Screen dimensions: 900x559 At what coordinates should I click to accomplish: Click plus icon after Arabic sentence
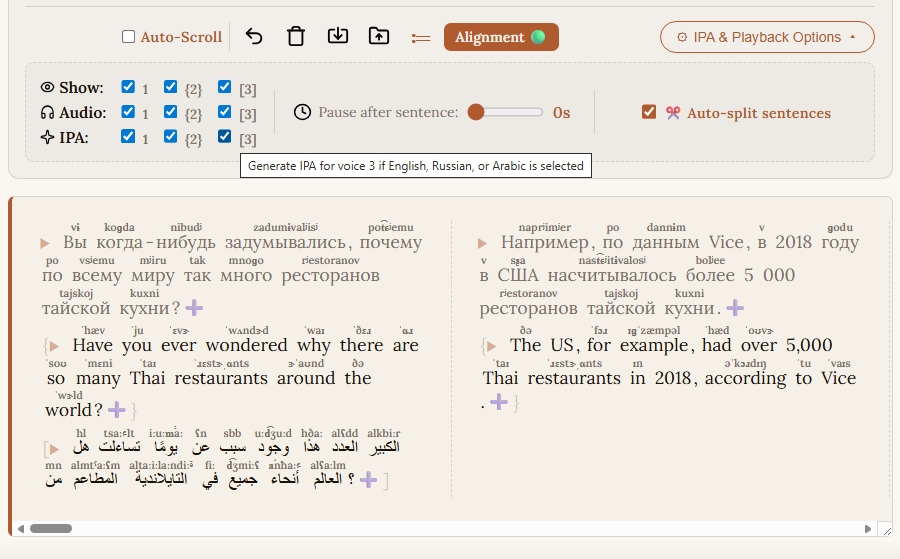(x=368, y=480)
